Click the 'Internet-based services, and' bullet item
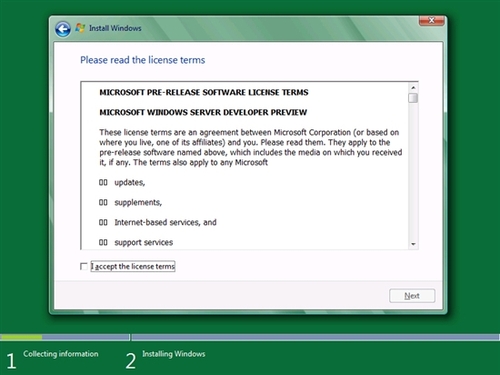This screenshot has height=375, width=500. point(165,222)
